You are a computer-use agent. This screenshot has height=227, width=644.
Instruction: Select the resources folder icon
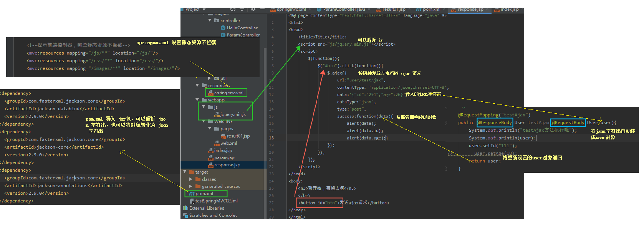pyautogui.click(x=204, y=86)
